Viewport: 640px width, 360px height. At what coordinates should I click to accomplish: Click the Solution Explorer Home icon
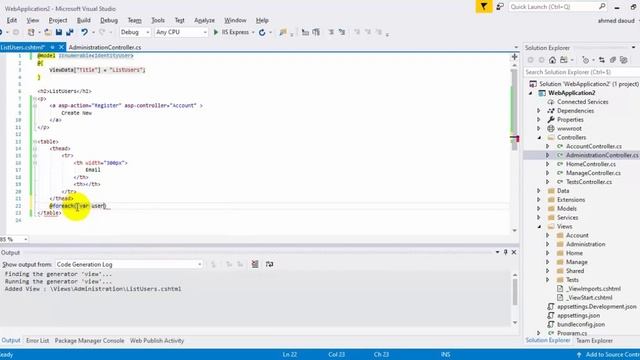point(552,60)
